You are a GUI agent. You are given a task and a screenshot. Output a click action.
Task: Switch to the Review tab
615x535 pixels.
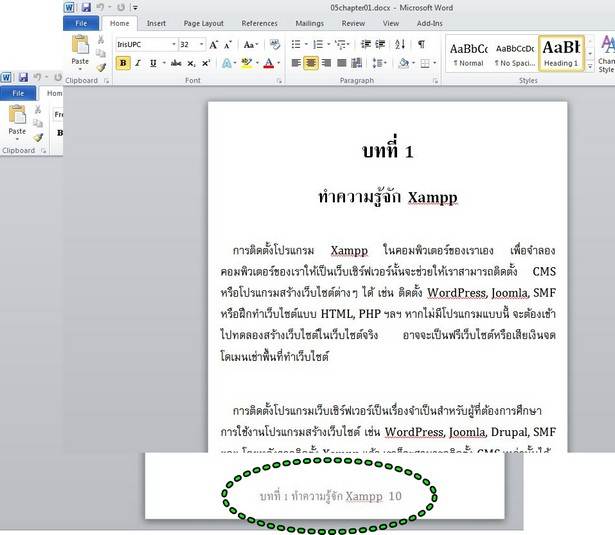point(353,24)
